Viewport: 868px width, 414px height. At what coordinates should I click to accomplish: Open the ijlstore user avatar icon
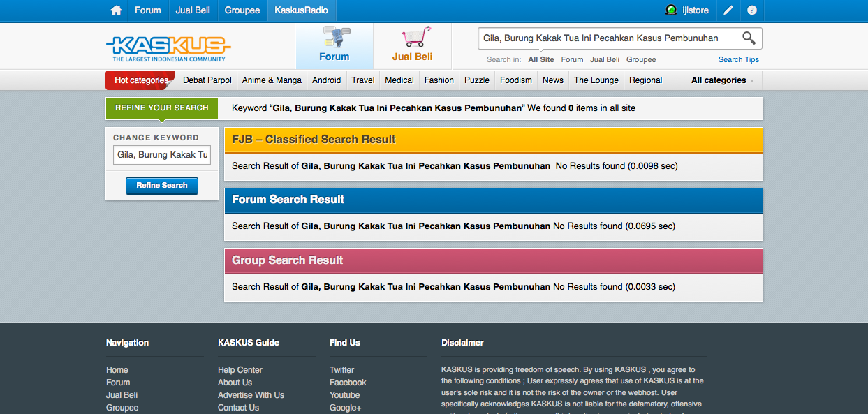671,10
